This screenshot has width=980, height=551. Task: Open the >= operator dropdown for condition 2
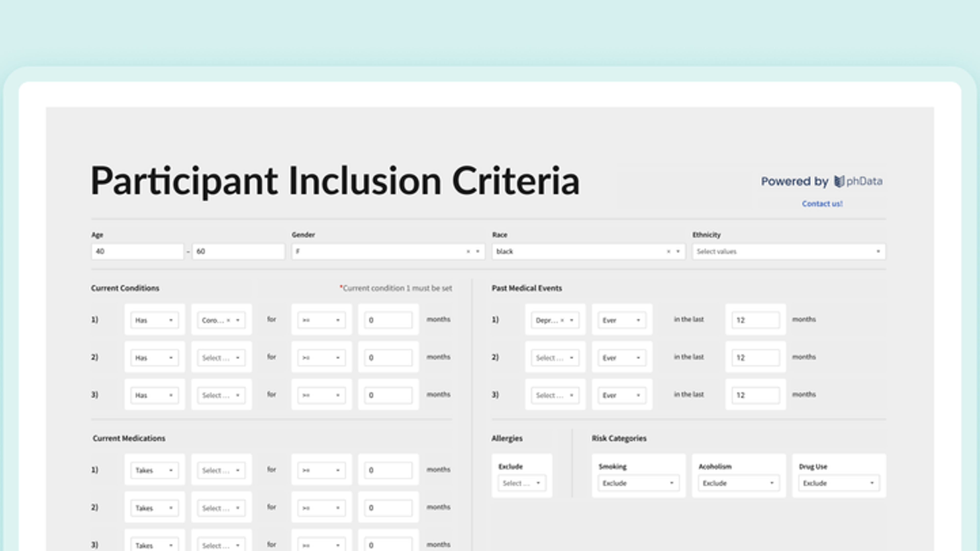pos(322,357)
